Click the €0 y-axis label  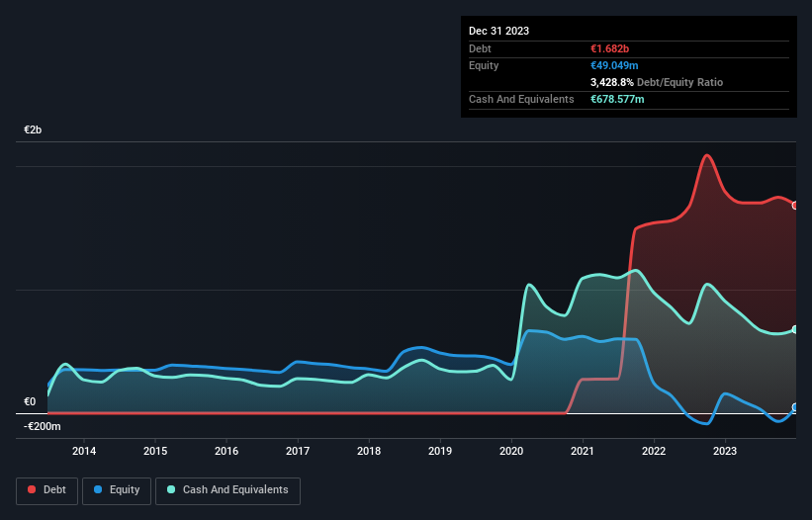coord(30,401)
